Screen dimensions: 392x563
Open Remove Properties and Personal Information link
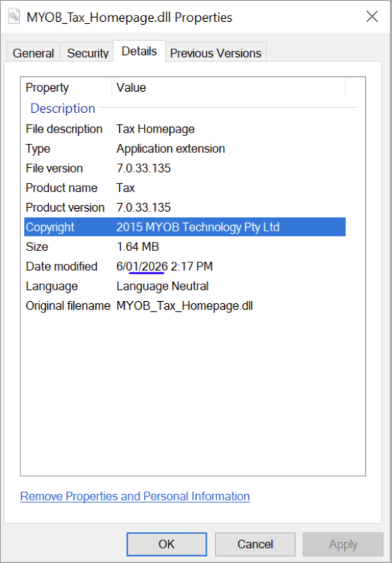click(x=135, y=496)
